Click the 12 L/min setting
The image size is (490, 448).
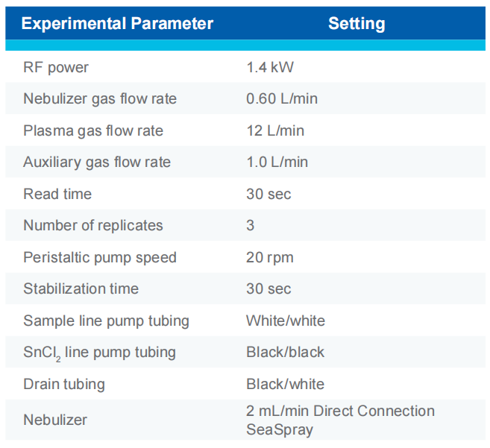275,131
